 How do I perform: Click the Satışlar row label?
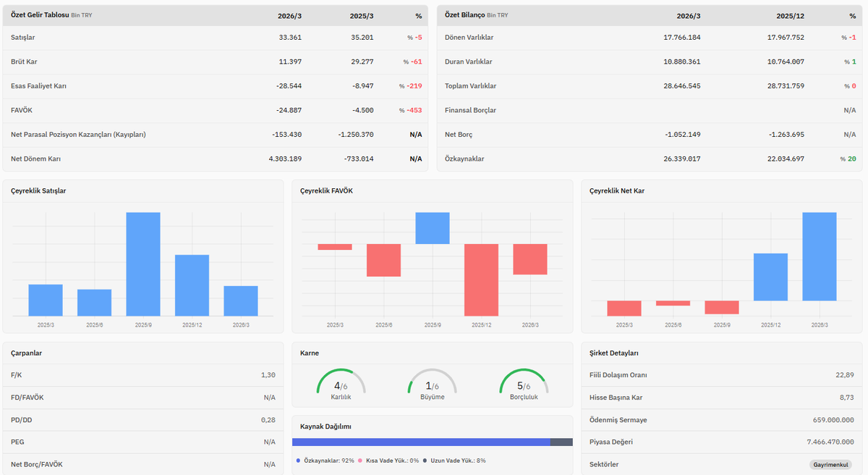pos(23,38)
